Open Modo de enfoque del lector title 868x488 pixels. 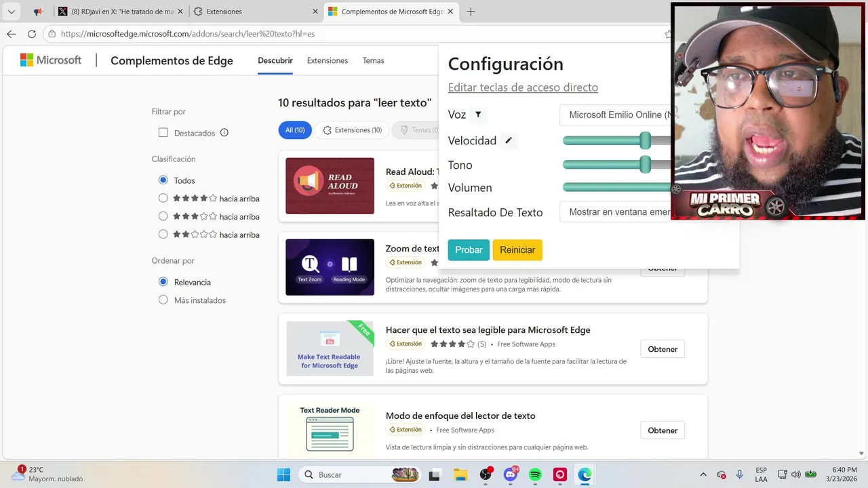coord(460,416)
